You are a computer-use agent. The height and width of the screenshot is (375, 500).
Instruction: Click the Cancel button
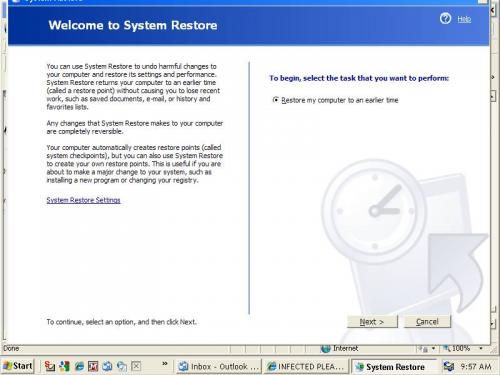click(427, 322)
